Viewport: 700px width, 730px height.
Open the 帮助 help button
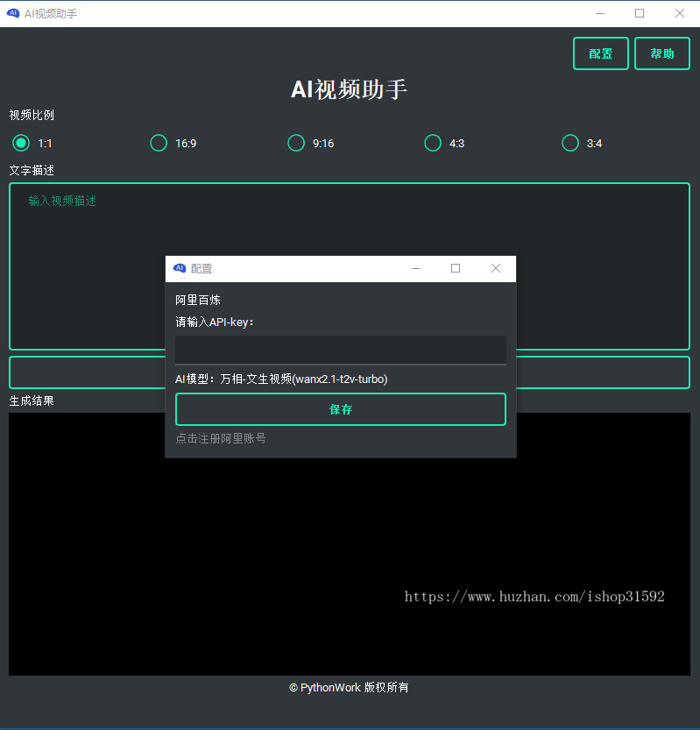[662, 53]
